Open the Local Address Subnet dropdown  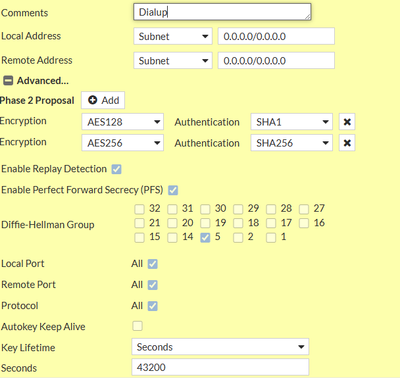173,36
